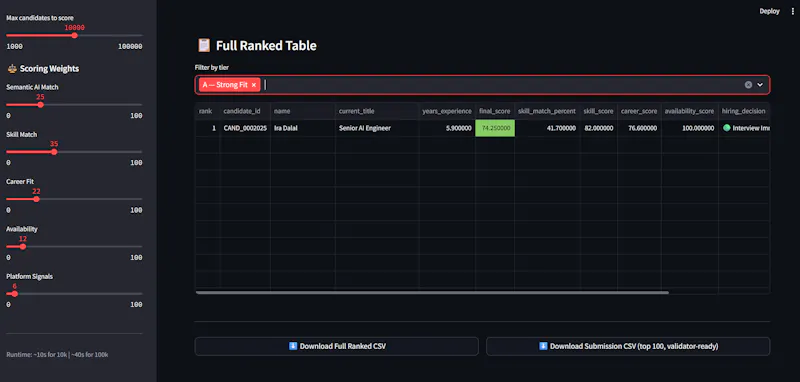The image size is (800, 382).
Task: Sort by current_title column header
Action: [377, 111]
